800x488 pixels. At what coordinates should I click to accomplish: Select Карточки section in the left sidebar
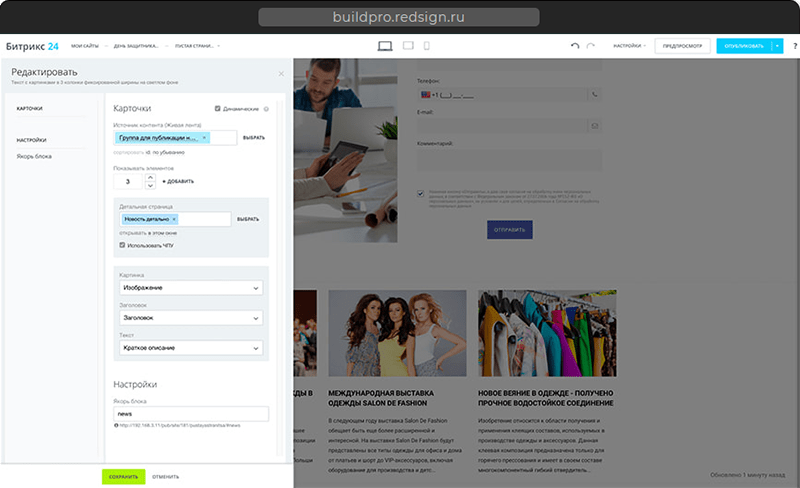point(30,108)
